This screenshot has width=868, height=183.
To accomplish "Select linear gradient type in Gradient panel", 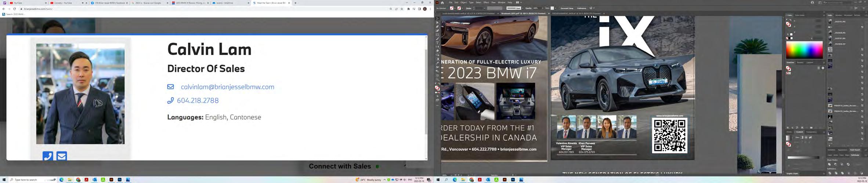I will 802,137.
